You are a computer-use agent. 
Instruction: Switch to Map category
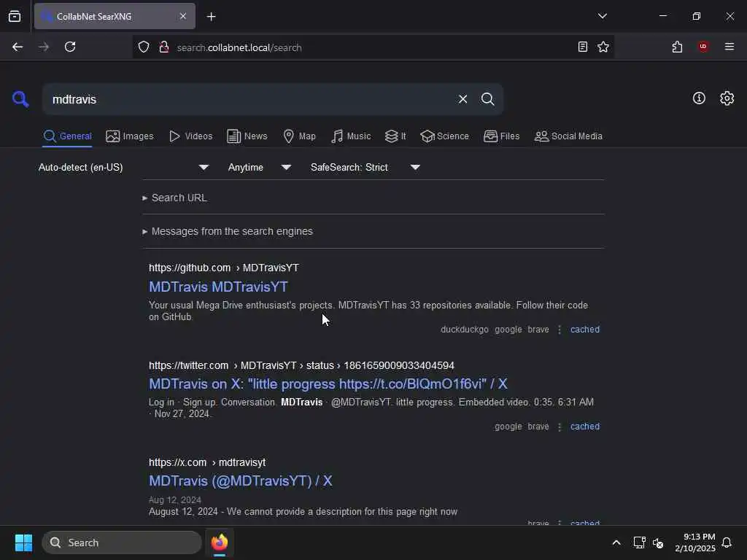[x=299, y=136]
